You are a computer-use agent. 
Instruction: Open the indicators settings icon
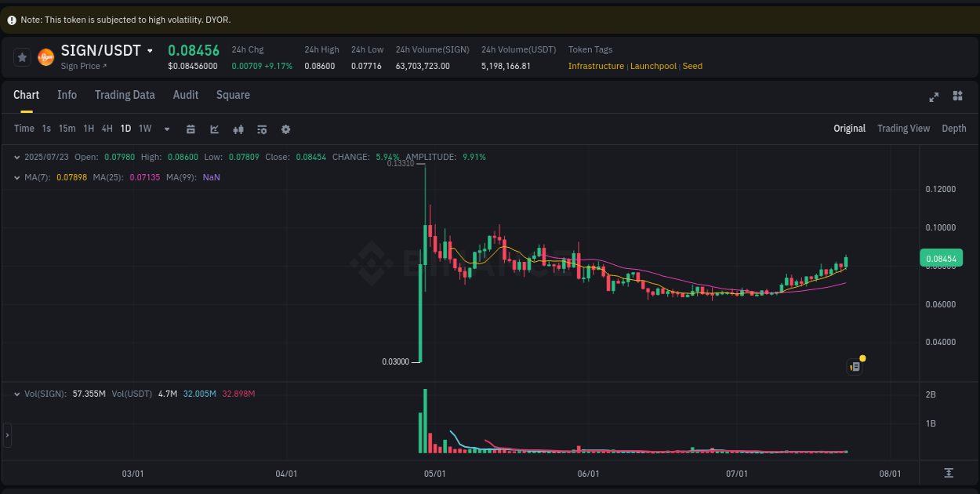pyautogui.click(x=262, y=128)
